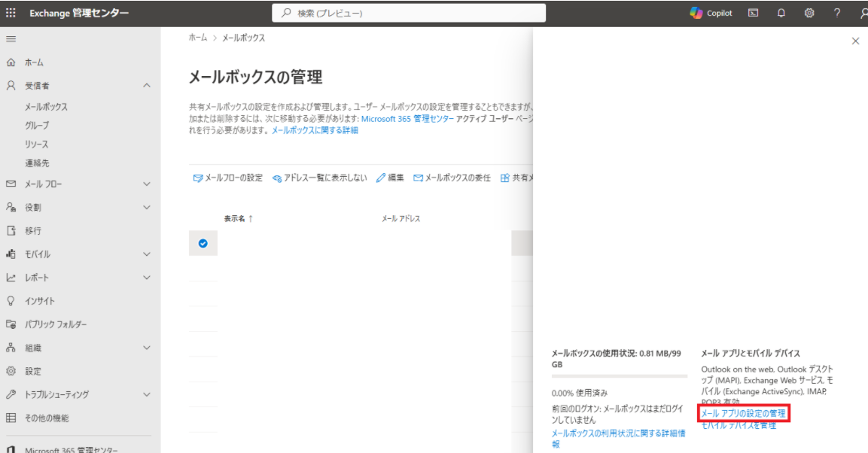Click the 移行 migration icon
The height and width of the screenshot is (453, 868).
(11, 231)
